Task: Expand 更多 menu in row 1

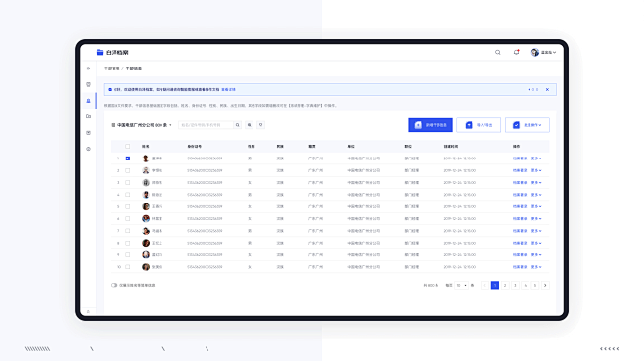Action: (x=536, y=158)
